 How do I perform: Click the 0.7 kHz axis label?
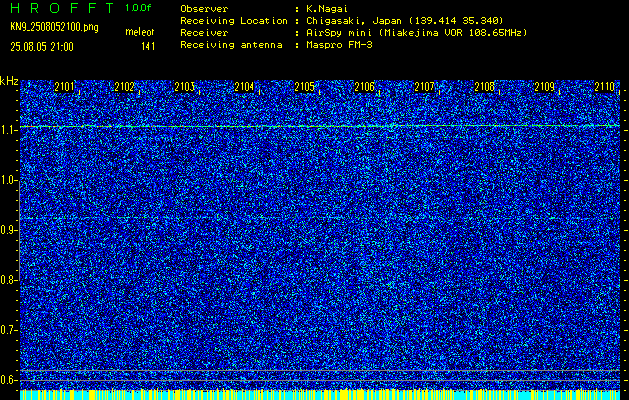pos(7,330)
